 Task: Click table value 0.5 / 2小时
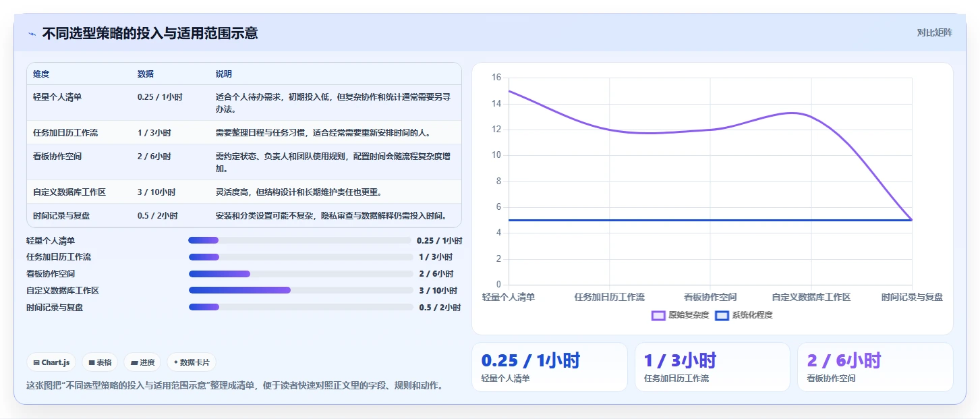pyautogui.click(x=158, y=215)
